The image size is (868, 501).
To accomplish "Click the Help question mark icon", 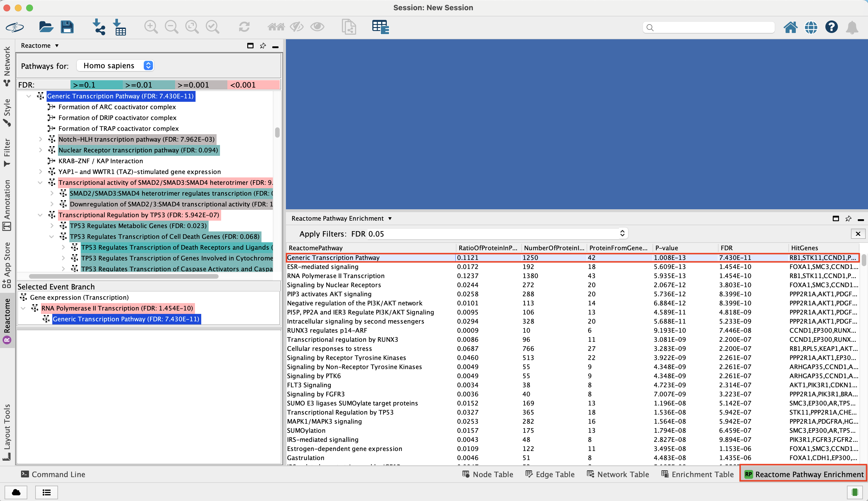I will click(831, 27).
